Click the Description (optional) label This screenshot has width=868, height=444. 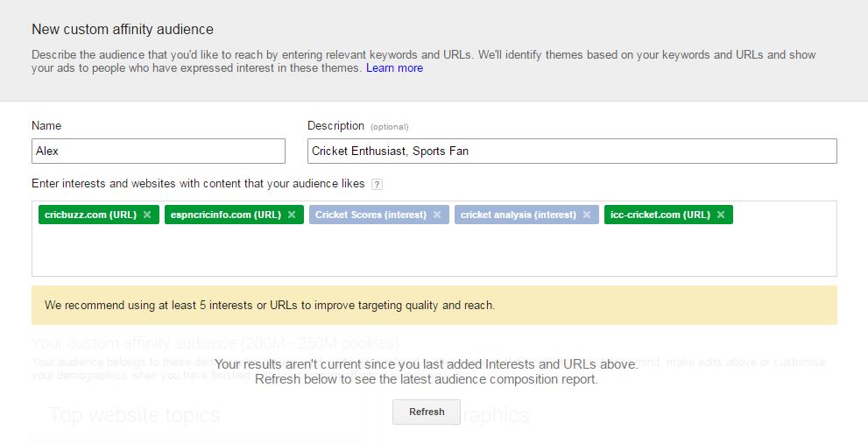(357, 126)
